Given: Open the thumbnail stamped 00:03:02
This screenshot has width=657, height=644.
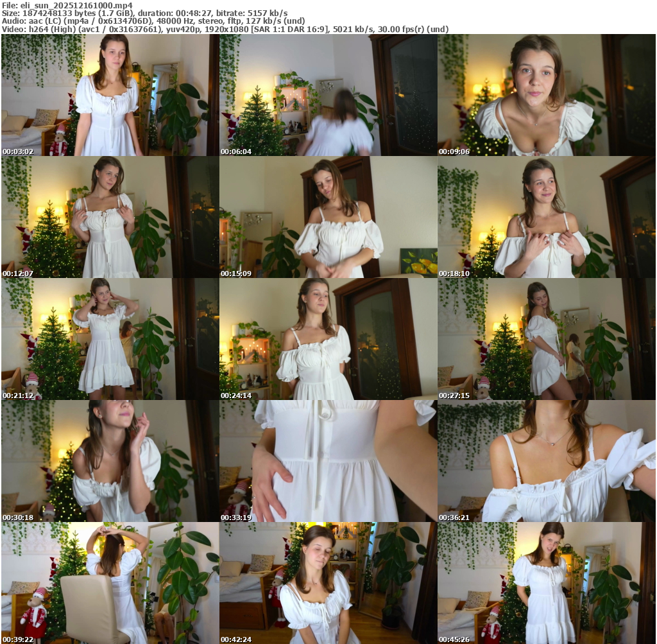Looking at the screenshot, I should tap(110, 95).
